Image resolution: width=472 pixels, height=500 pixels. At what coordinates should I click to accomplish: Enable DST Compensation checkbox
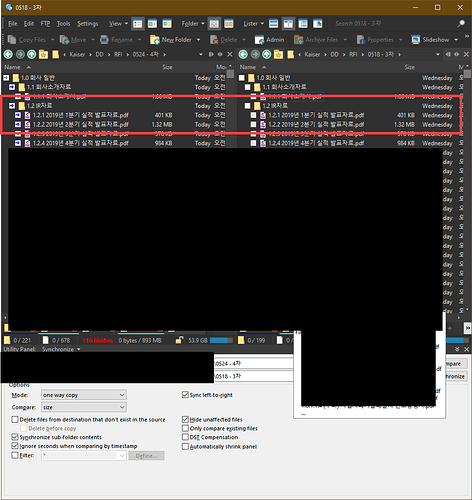[x=185, y=437]
